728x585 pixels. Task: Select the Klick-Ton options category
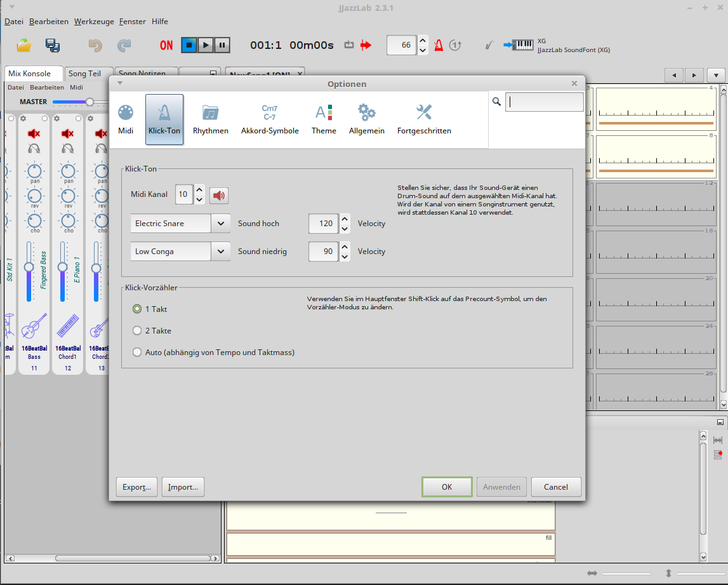click(x=164, y=119)
